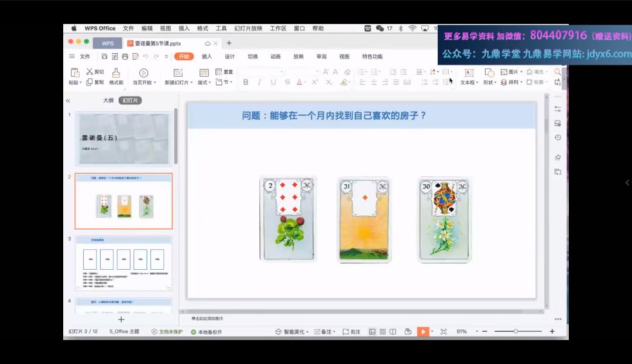
Task: Open the 幻灯片放映 menu in menu bar
Action: 248,28
